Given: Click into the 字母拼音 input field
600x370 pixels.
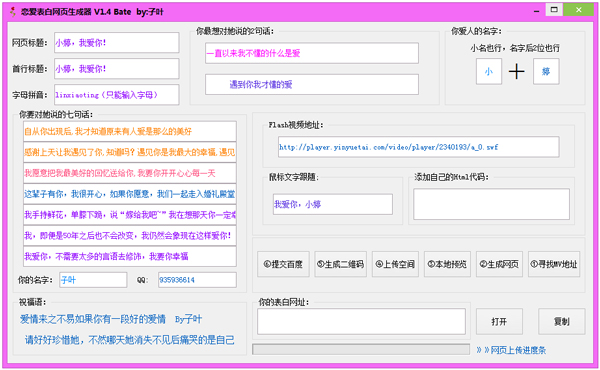Looking at the screenshot, I should pyautogui.click(x=117, y=95).
